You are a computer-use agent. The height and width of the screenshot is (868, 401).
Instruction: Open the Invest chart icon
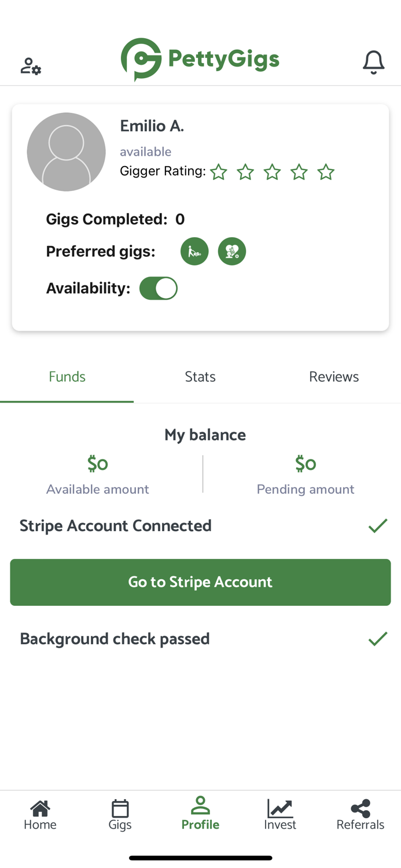tap(280, 808)
